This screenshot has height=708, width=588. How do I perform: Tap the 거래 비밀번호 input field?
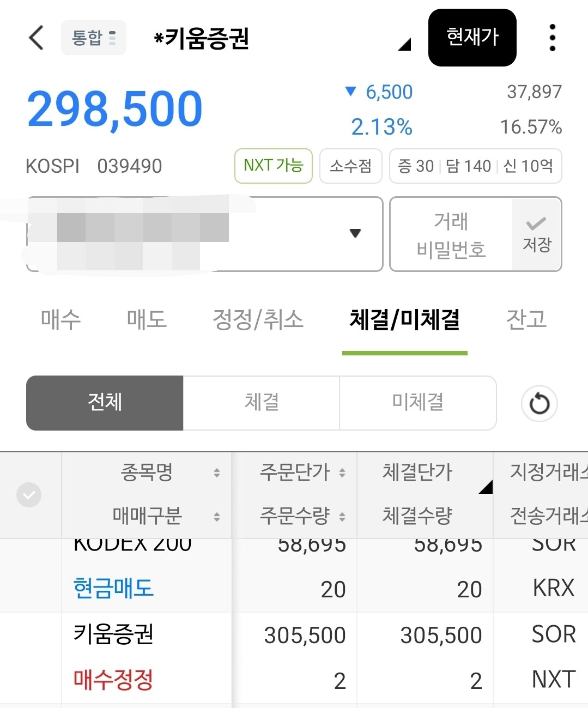click(x=451, y=234)
